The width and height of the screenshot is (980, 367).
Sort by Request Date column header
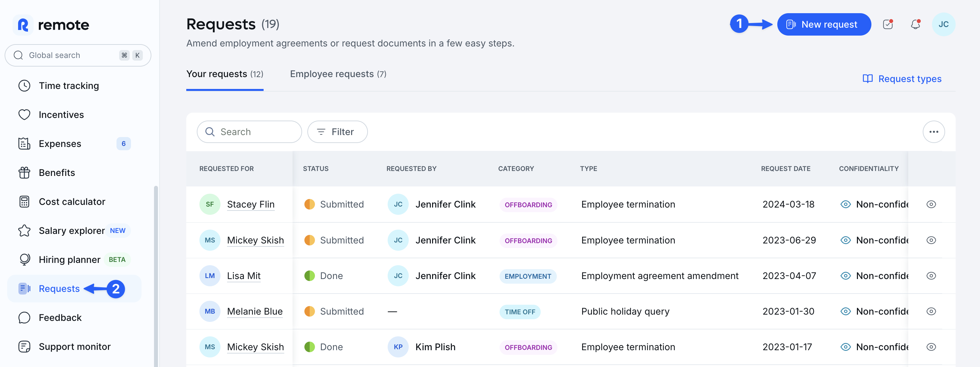click(x=785, y=169)
